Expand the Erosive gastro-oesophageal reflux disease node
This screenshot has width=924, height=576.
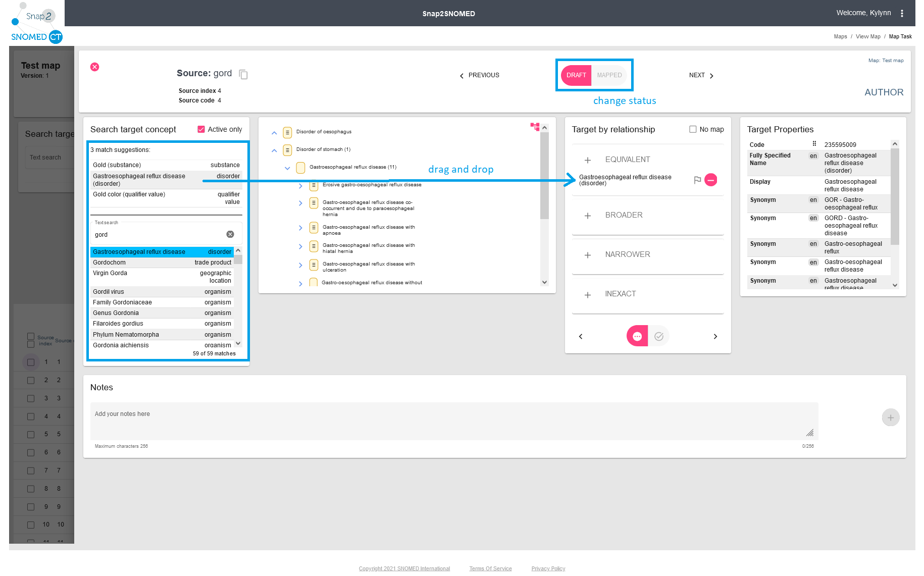300,186
